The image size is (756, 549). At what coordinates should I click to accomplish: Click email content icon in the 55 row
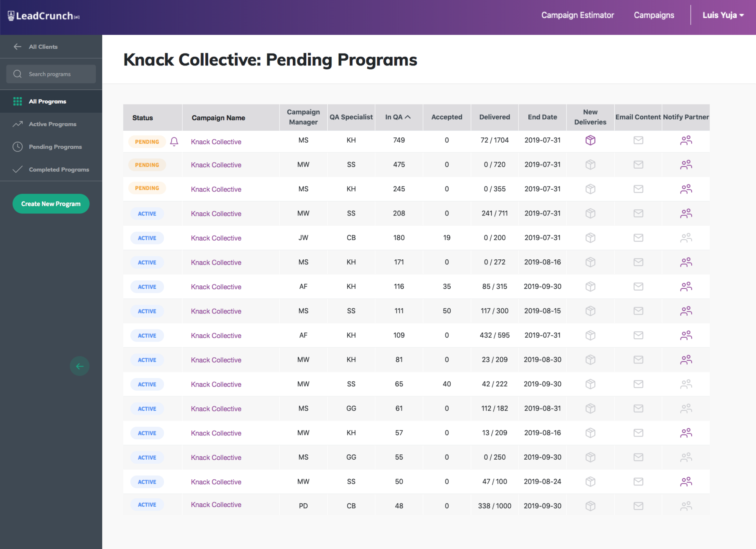[x=638, y=457]
